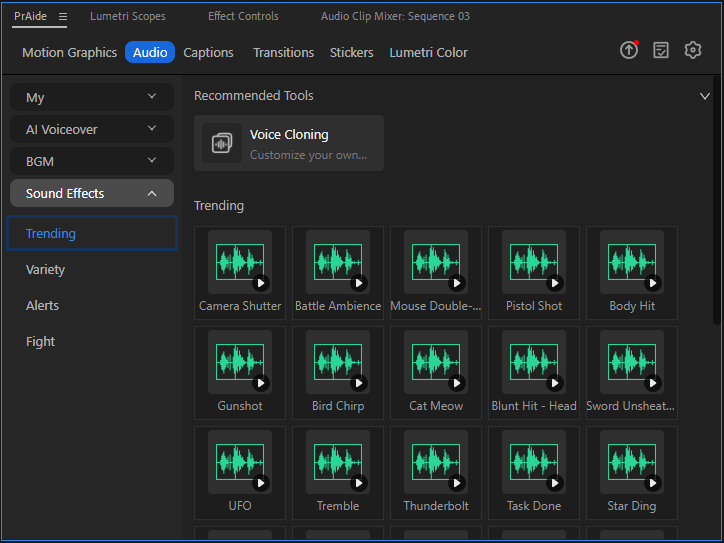
Task: Expand the My dropdown section
Action: [92, 97]
